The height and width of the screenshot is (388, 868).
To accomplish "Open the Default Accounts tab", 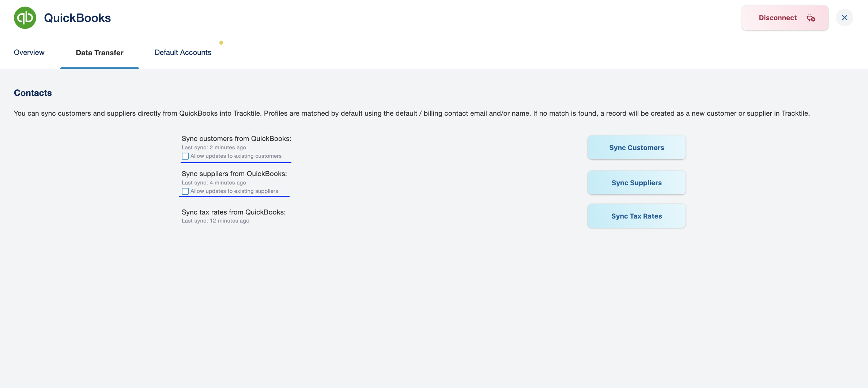I will point(183,52).
